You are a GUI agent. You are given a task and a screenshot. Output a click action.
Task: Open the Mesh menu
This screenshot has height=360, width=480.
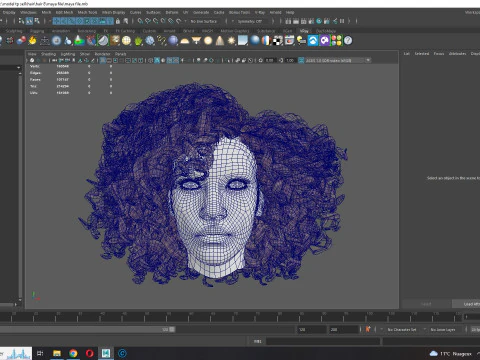(46, 12)
